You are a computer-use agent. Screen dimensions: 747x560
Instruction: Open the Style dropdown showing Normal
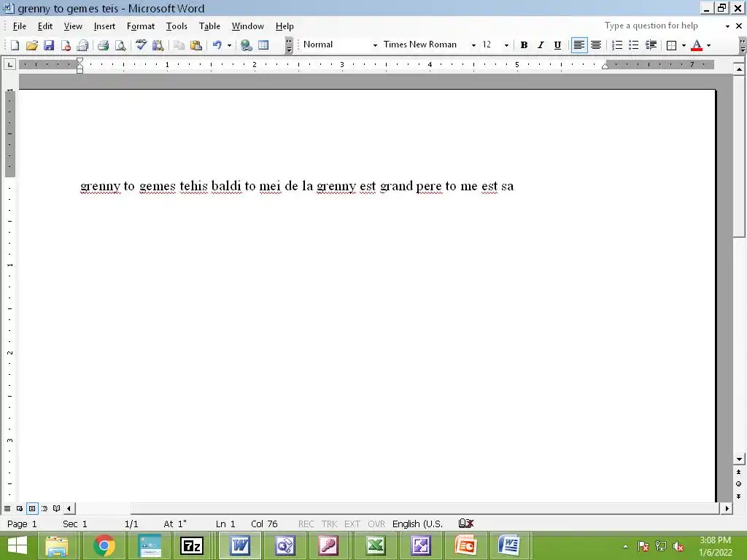point(376,45)
